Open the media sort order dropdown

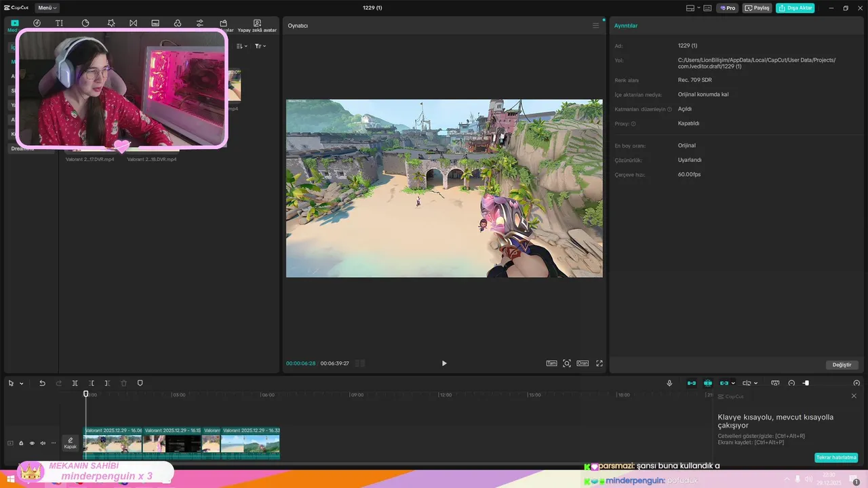point(242,46)
